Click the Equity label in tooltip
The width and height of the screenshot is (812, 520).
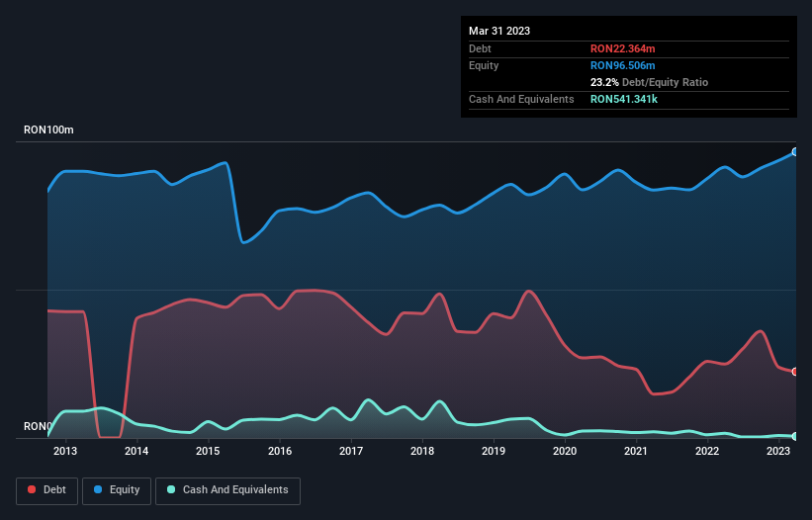484,65
